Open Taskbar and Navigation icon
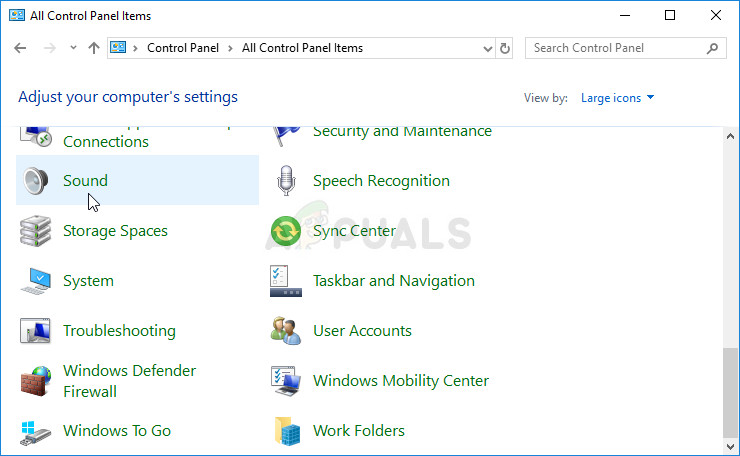 tap(286, 281)
